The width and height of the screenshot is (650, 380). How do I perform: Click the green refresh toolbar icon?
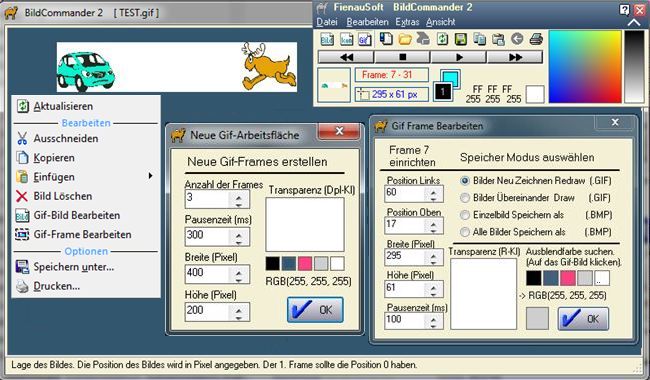pos(442,39)
